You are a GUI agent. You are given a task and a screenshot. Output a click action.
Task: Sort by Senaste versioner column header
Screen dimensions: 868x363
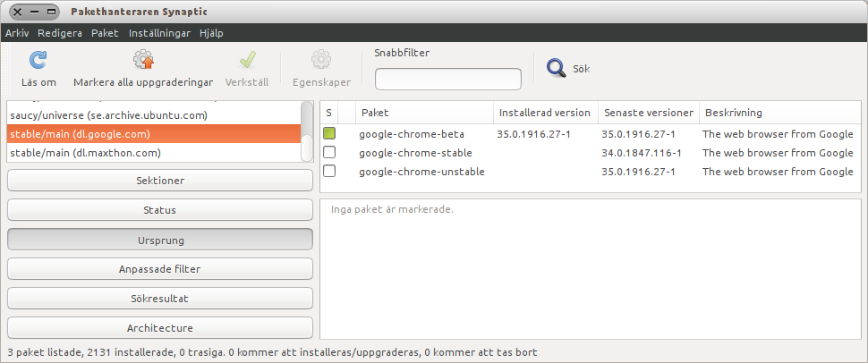click(649, 113)
